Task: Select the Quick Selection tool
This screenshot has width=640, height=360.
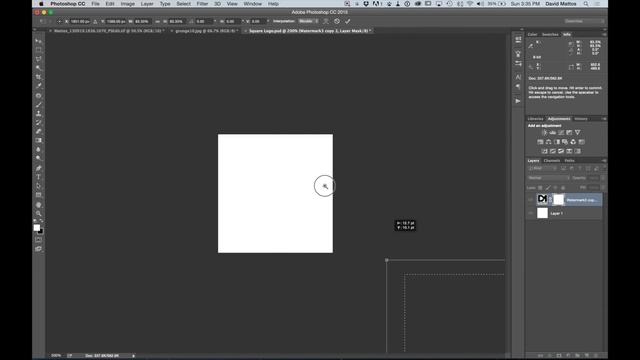Action: point(38,68)
